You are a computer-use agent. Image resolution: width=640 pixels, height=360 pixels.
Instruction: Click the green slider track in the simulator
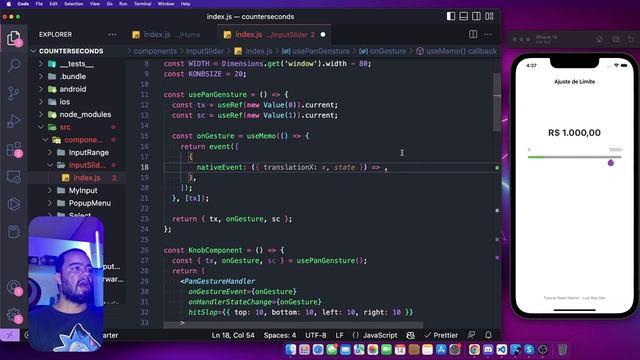click(x=536, y=157)
